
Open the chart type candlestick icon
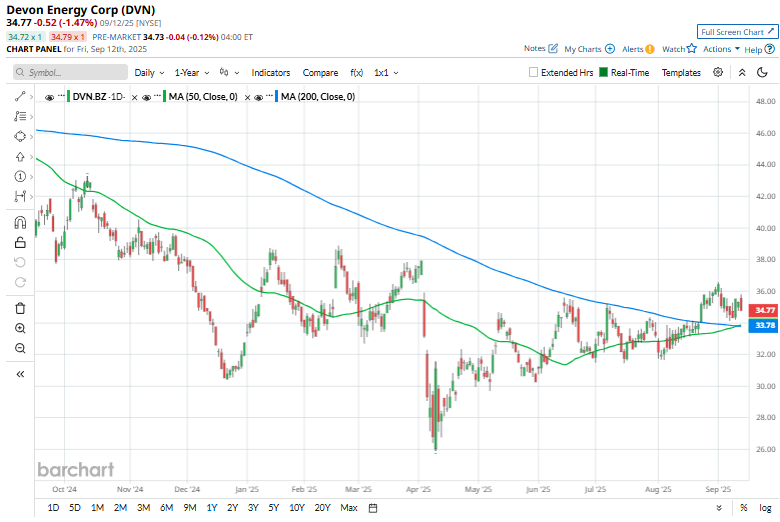pyautogui.click(x=224, y=72)
